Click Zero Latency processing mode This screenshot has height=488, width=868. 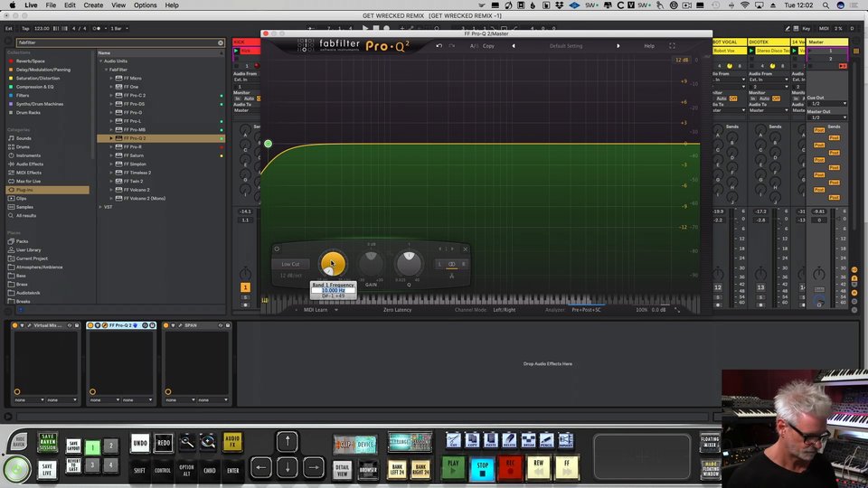point(398,310)
